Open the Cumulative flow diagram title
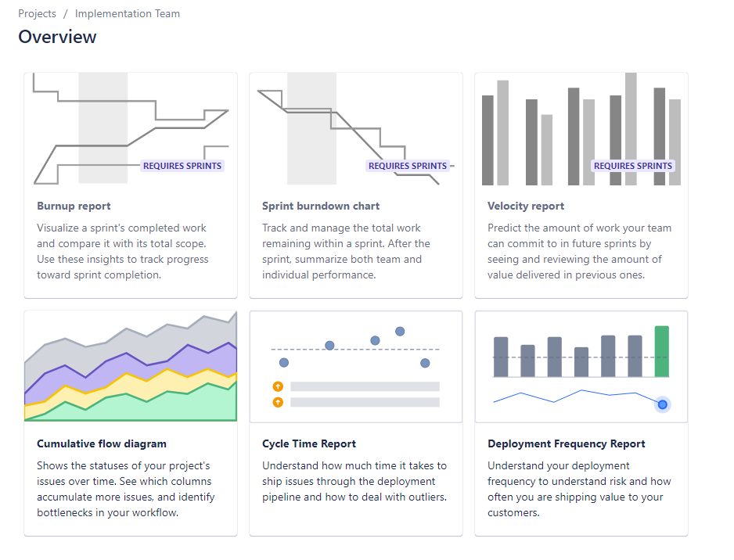The height and width of the screenshot is (560, 734). tap(102, 443)
